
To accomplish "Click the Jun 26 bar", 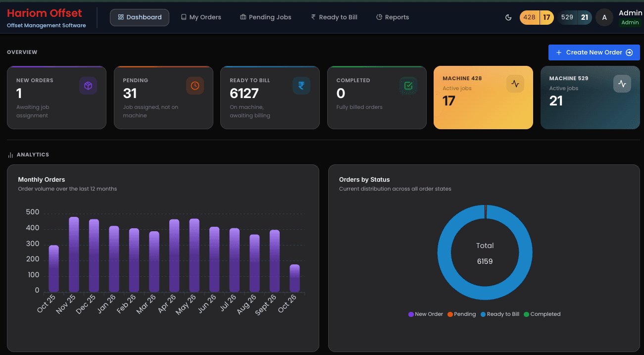I will (x=214, y=259).
